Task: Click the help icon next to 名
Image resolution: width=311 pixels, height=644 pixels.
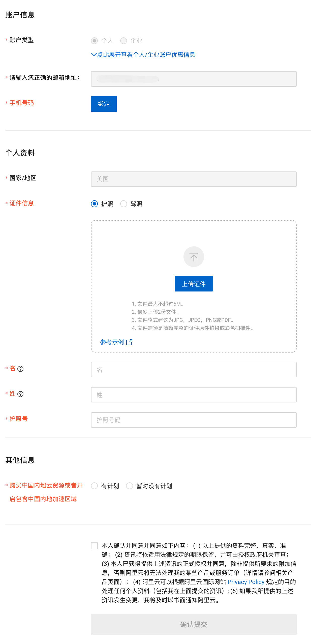Action: pyautogui.click(x=20, y=369)
